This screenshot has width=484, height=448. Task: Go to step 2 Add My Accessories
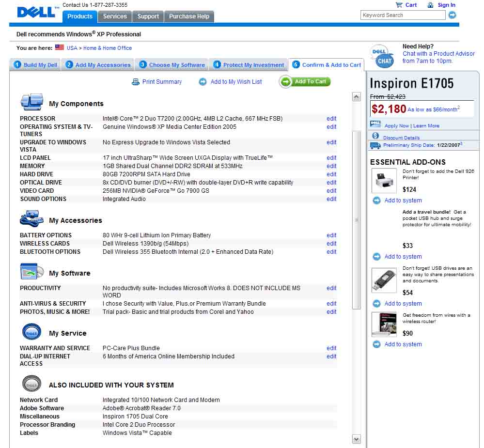[97, 65]
